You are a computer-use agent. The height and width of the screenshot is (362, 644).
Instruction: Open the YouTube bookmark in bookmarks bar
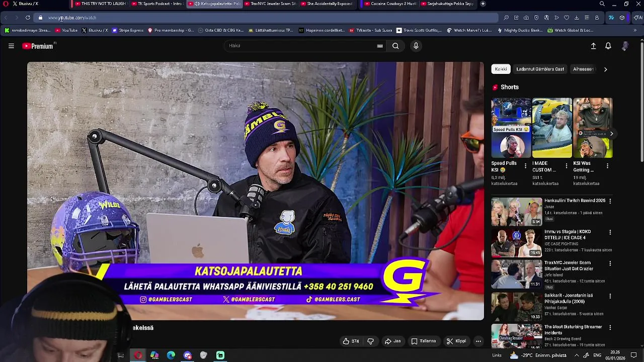point(66,30)
